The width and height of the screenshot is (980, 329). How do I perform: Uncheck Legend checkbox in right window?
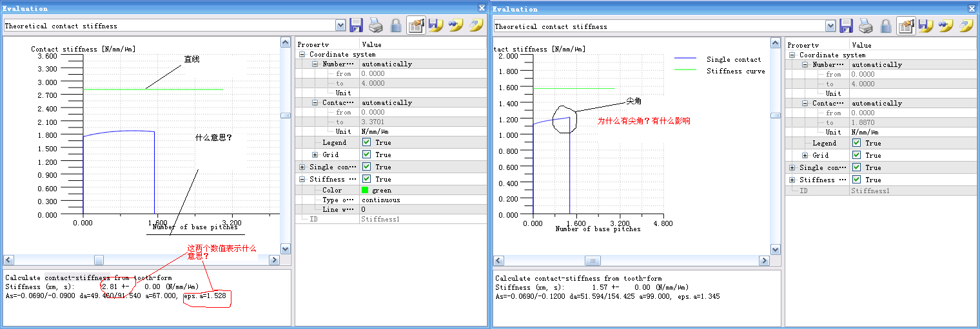point(856,143)
